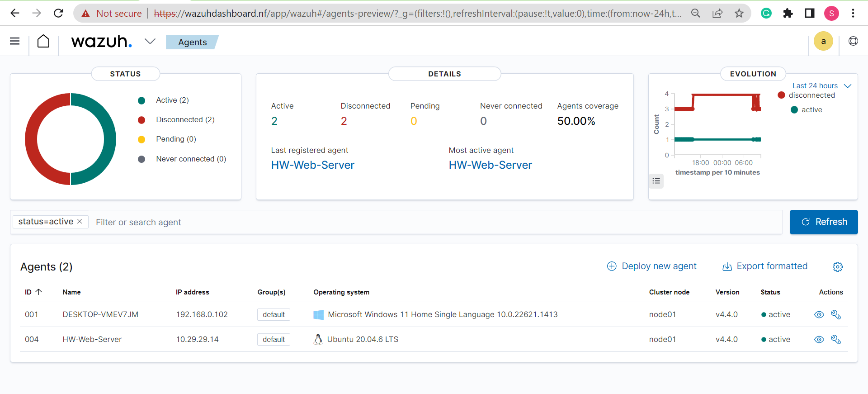The height and width of the screenshot is (394, 868).
Task: View details of agent HW-Web-Server
Action: (819, 339)
